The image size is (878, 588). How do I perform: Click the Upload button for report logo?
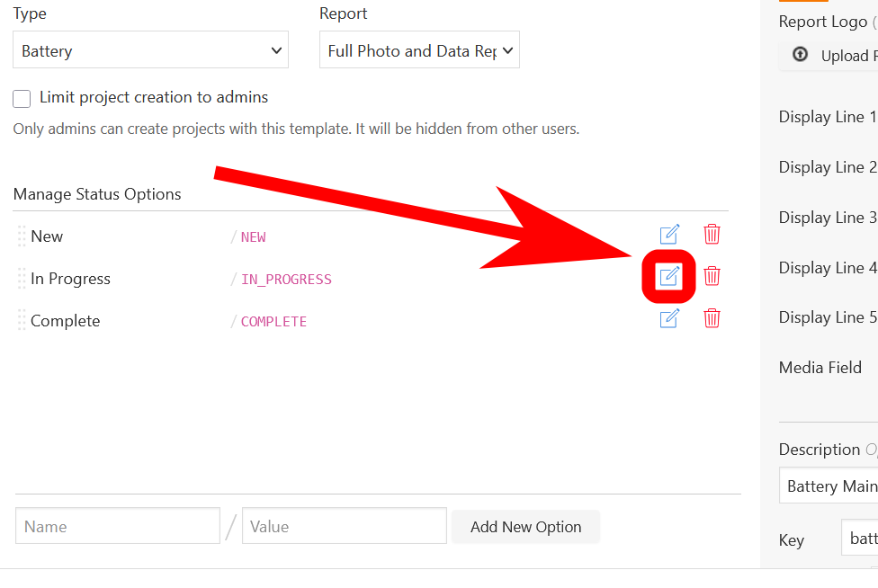click(829, 56)
